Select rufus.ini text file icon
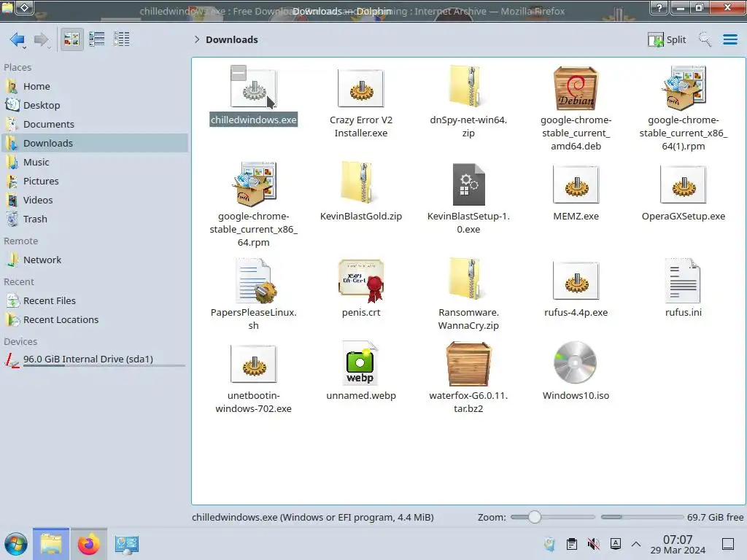 click(683, 281)
